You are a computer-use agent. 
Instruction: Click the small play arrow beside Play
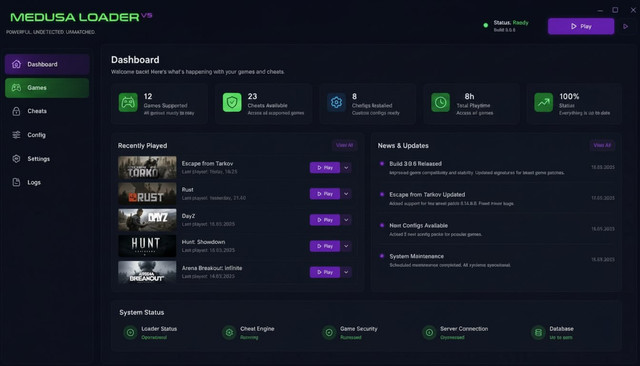pyautogui.click(x=626, y=27)
